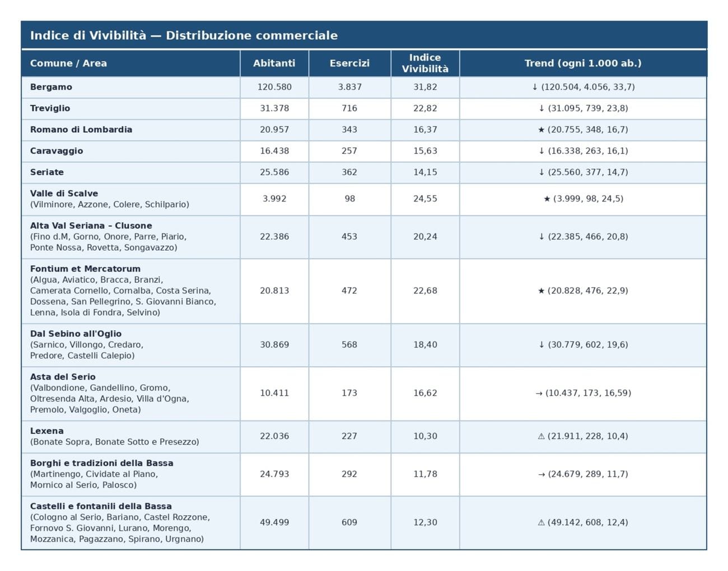Click the star icon in Romano di Lombardia row
Viewport: 728px width, 571px height.
[x=541, y=130]
